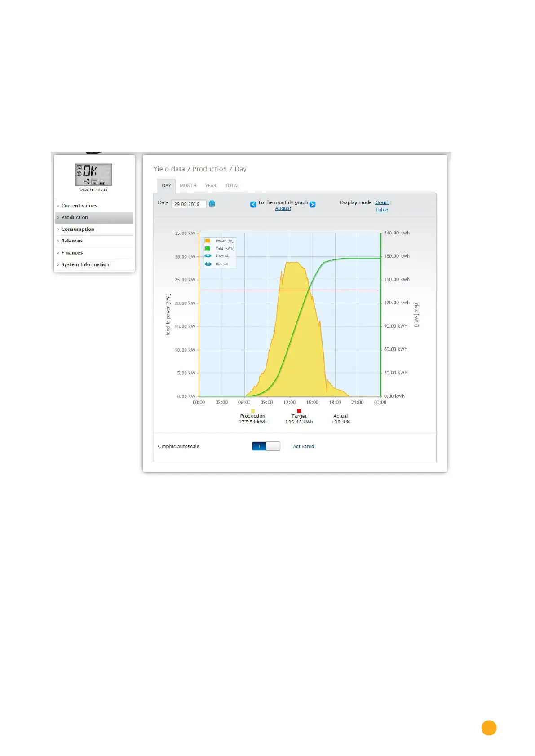Select Graph display mode link
The image size is (535, 756).
(x=382, y=202)
